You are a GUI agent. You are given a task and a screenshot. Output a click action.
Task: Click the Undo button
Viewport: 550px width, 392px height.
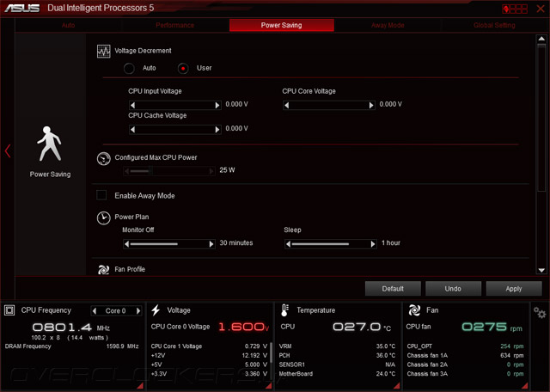453,289
